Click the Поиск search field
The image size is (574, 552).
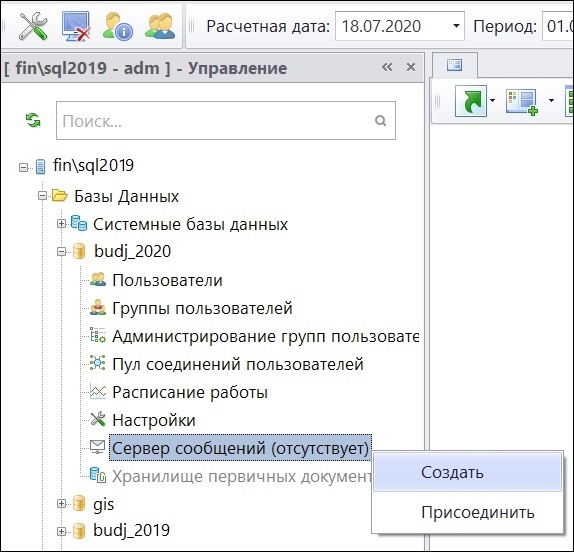coord(226,120)
